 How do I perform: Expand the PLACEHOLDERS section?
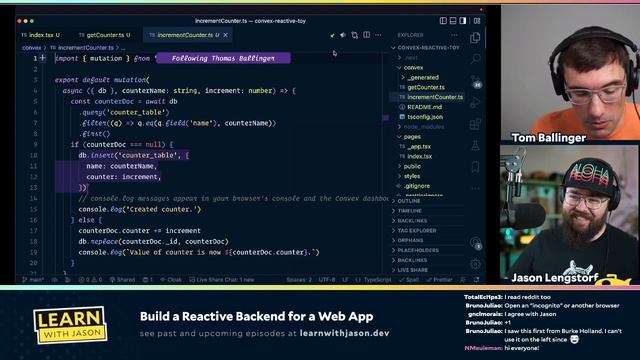coord(427,250)
